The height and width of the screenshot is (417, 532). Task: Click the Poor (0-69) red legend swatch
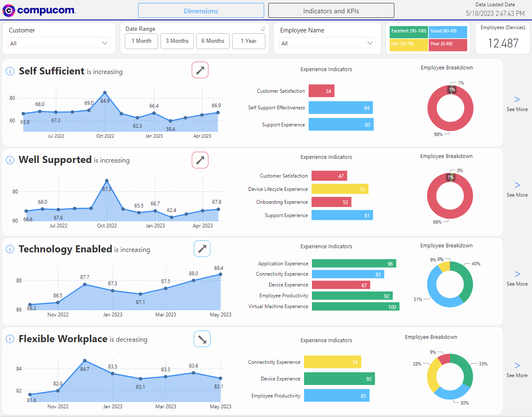pos(448,44)
